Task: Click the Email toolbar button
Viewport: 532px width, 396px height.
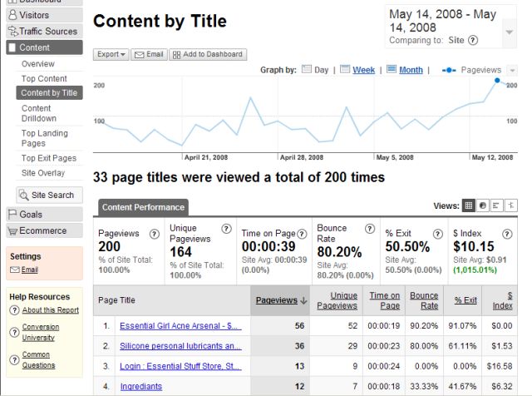Action: point(149,54)
